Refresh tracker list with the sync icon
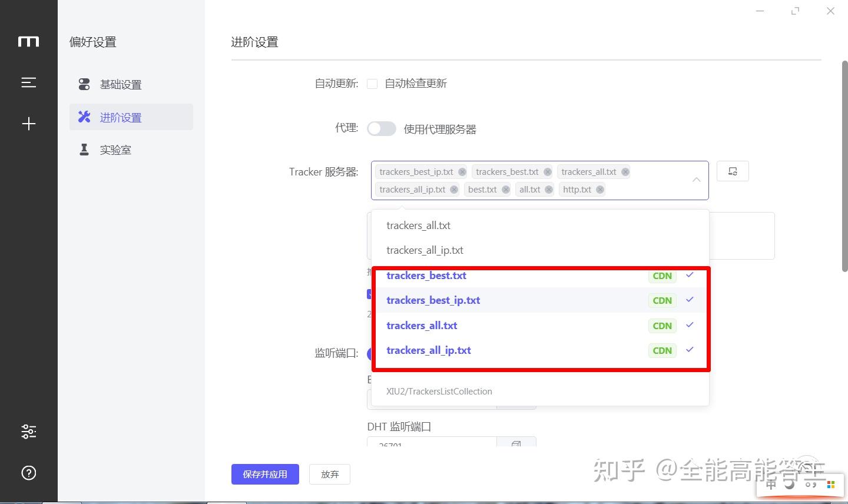 [x=733, y=171]
